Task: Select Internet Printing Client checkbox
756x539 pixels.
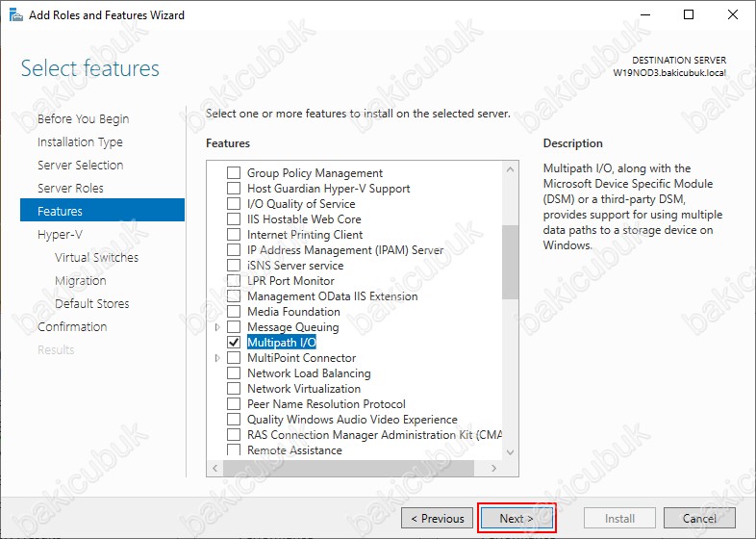Action: click(234, 235)
